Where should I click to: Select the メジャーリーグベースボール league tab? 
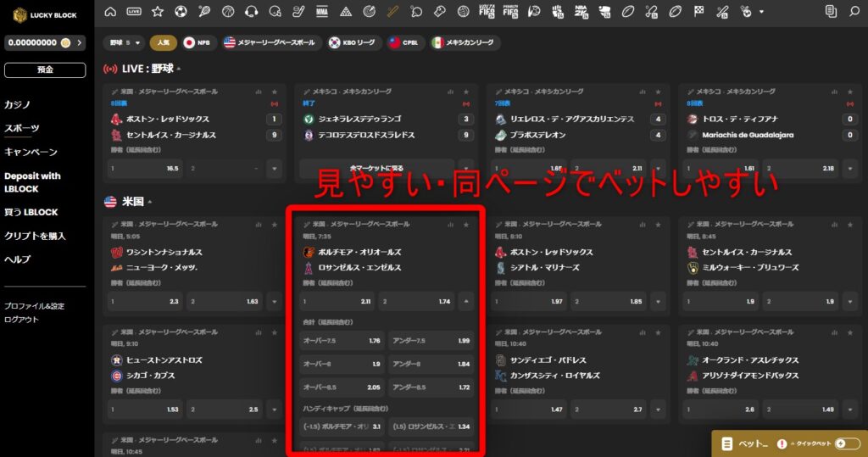coord(271,42)
